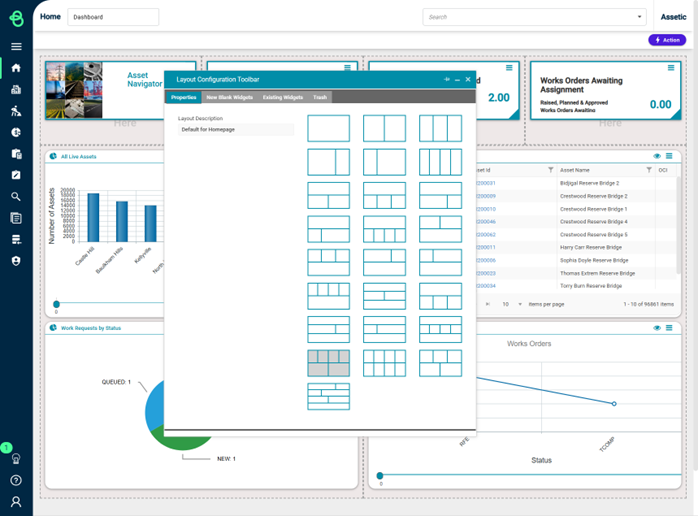Pin the Layout Configuration Toolbar

pos(447,79)
